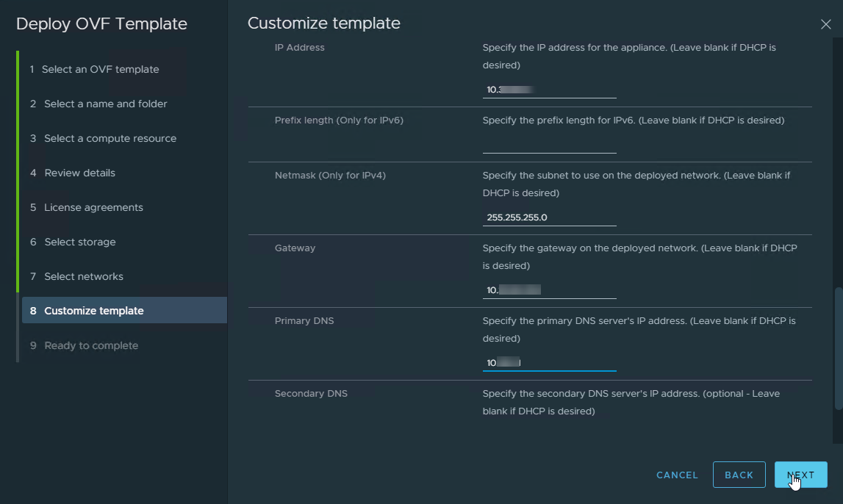The image size is (843, 504).
Task: Go to step 2 Select a name and folder
Action: (105, 104)
